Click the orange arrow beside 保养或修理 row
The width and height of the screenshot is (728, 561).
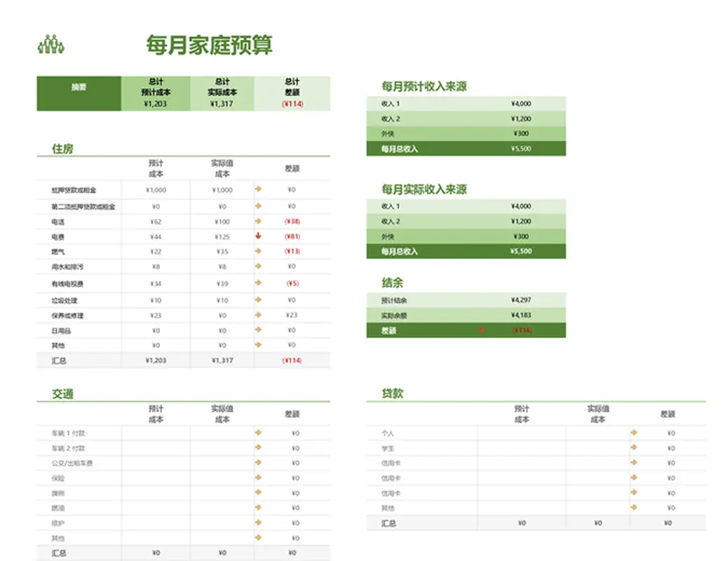tap(259, 314)
